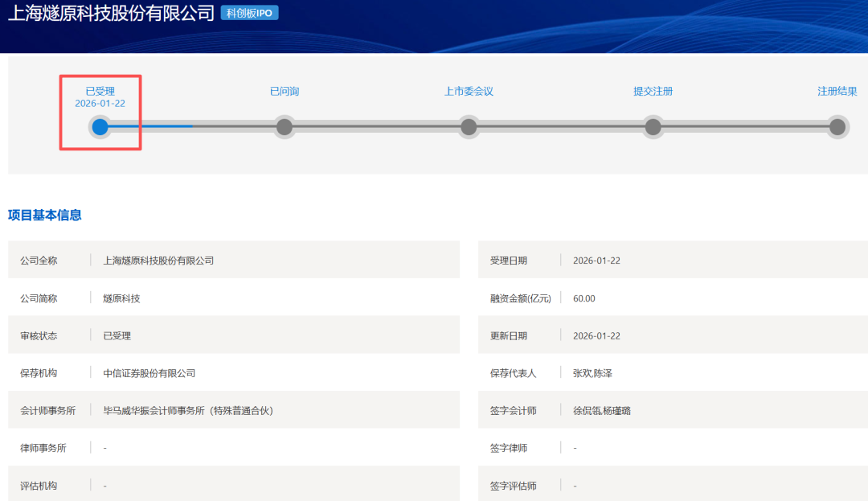Click the 注册结果 stage label
This screenshot has width=868, height=501.
coord(837,92)
